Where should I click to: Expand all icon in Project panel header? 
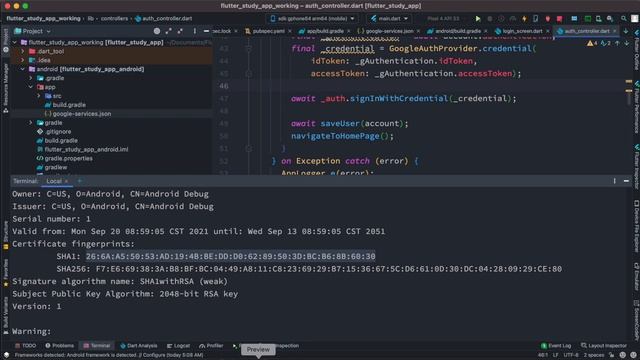pyautogui.click(x=169, y=31)
